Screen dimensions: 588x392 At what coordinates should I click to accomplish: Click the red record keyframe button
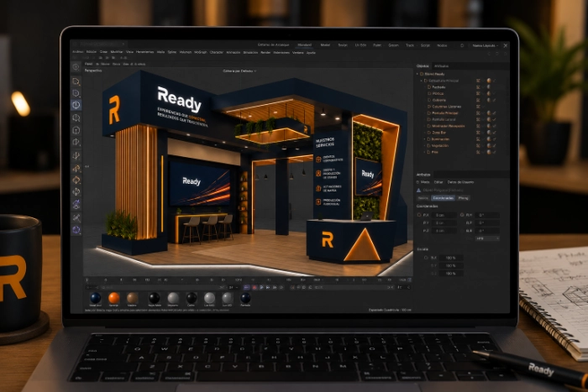point(255,287)
